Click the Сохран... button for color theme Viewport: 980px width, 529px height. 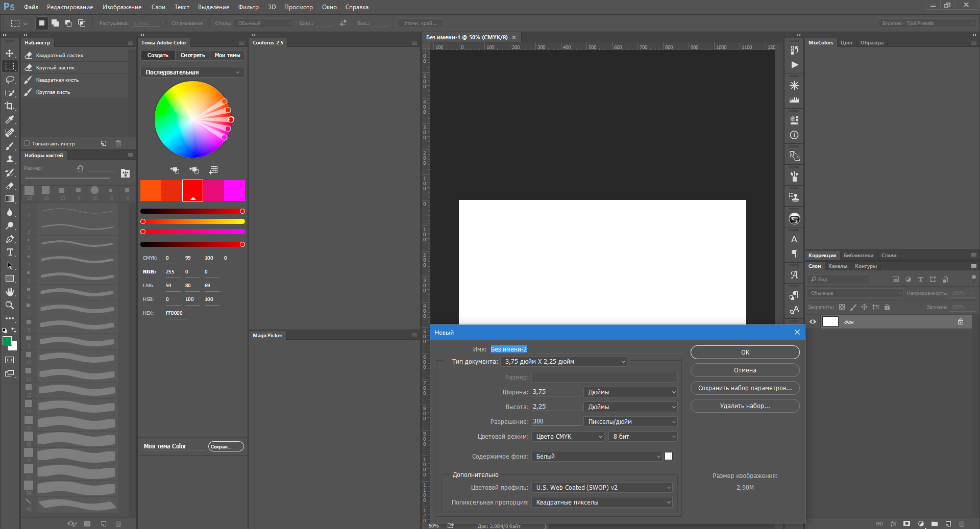(x=226, y=447)
